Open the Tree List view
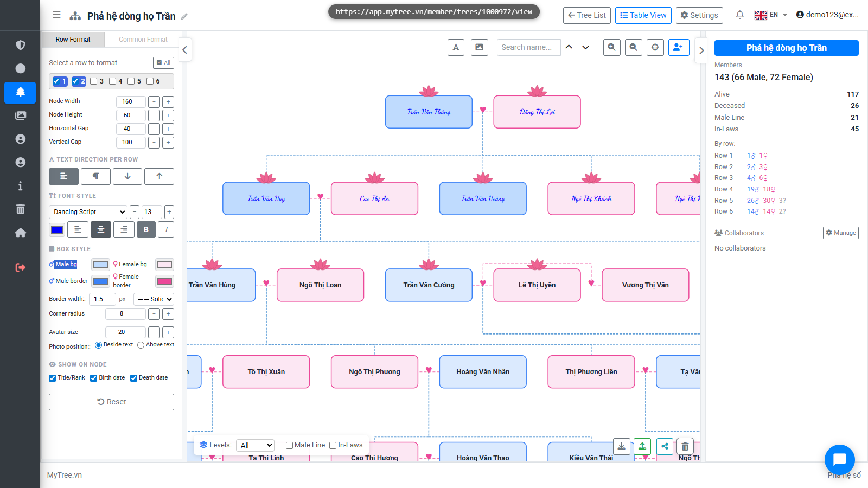The image size is (868, 488). [x=587, y=15]
